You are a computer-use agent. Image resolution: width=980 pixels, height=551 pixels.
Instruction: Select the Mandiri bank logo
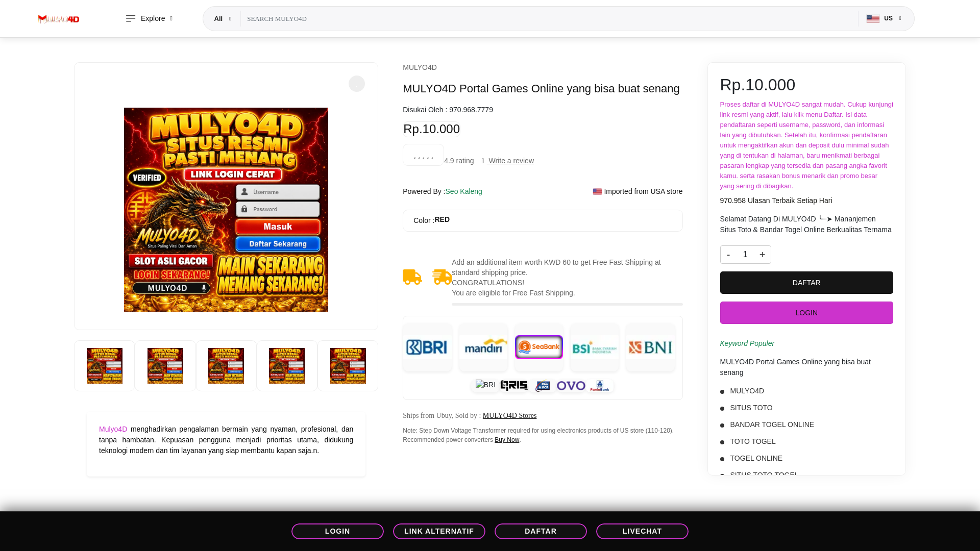[x=483, y=347]
